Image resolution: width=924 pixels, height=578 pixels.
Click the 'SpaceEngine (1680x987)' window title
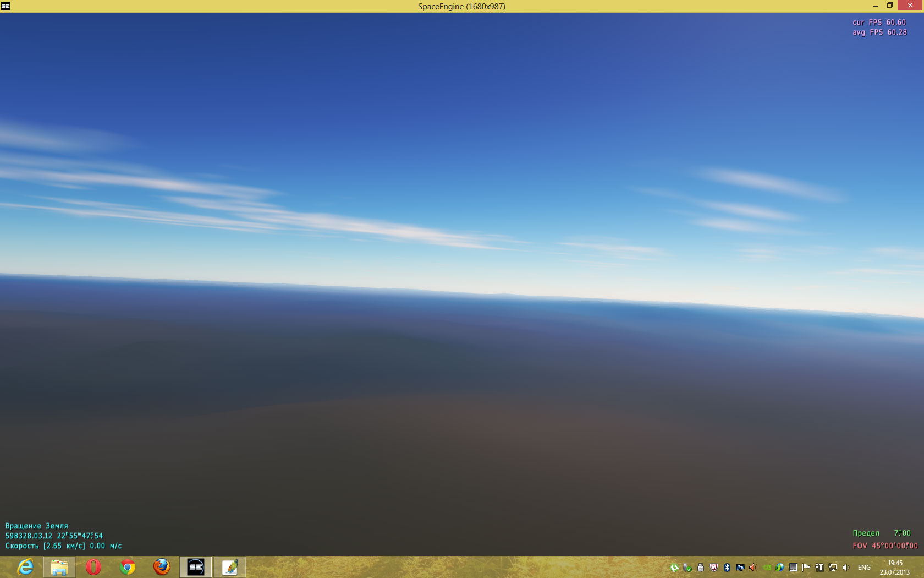[461, 6]
